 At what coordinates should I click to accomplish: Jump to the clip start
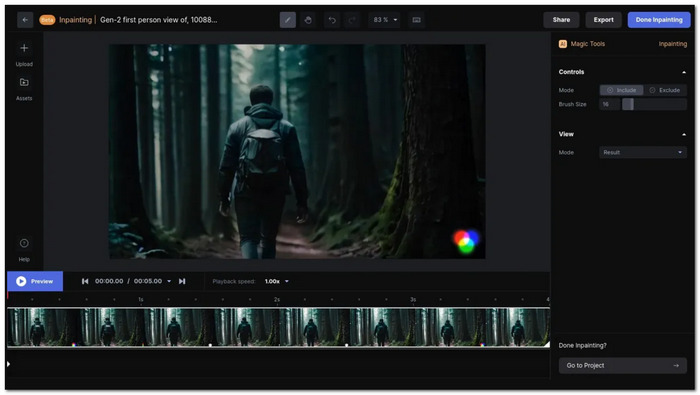click(x=85, y=281)
